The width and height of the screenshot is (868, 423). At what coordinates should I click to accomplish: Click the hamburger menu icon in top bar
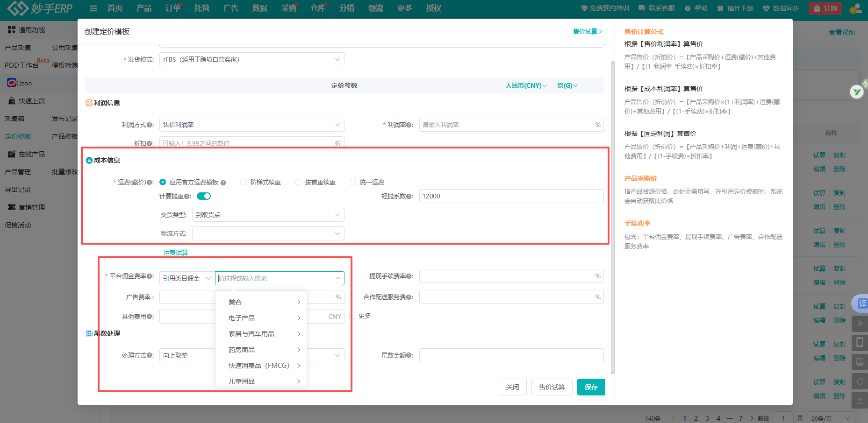93,8
